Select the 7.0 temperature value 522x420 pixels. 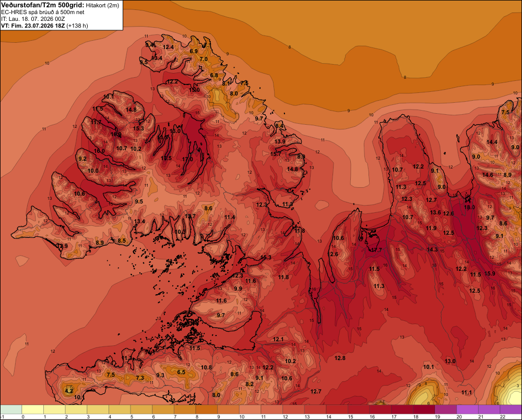204,59
